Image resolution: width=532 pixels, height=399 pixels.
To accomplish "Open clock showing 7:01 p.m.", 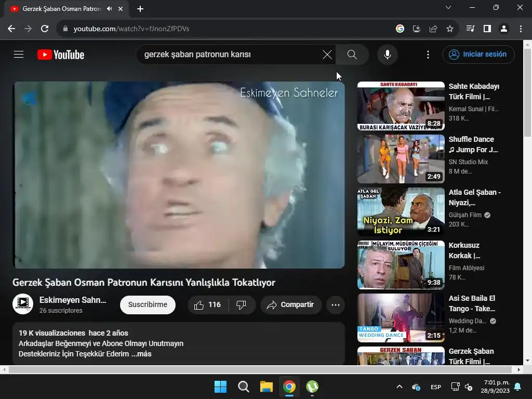I will coord(495,387).
